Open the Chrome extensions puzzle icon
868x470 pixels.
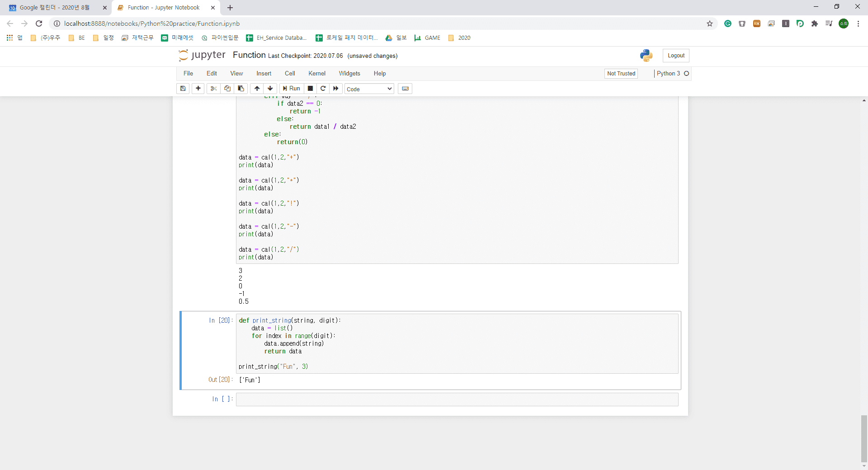click(815, 23)
